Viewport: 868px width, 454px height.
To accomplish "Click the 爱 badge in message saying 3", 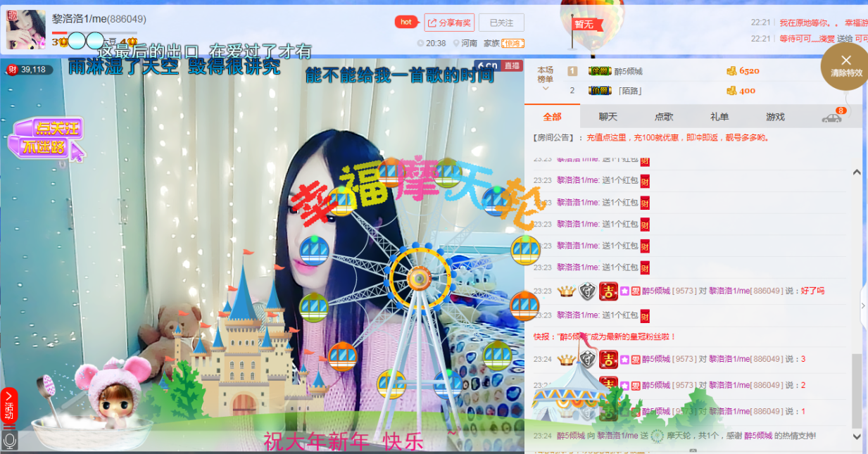I will click(x=636, y=359).
